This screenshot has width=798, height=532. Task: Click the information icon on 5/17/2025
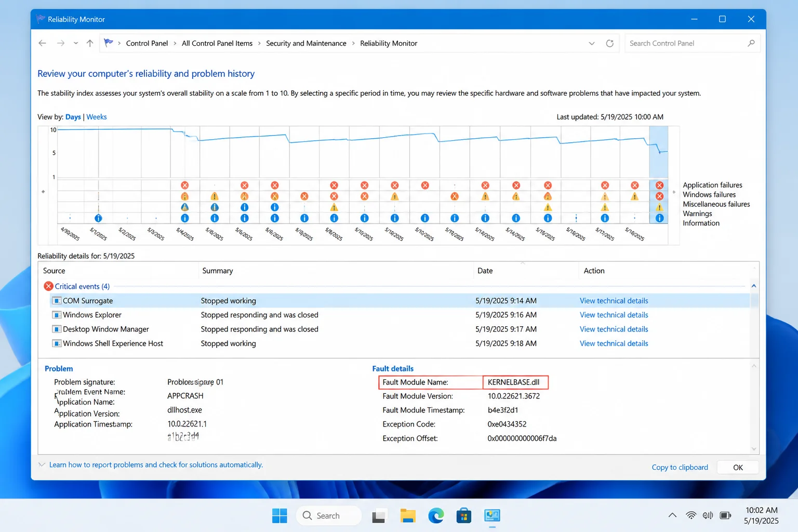click(x=605, y=218)
